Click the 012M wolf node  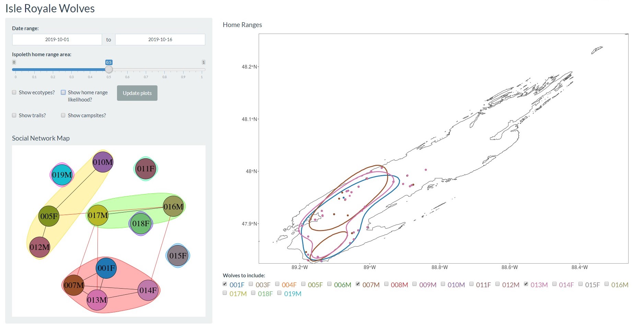(40, 247)
